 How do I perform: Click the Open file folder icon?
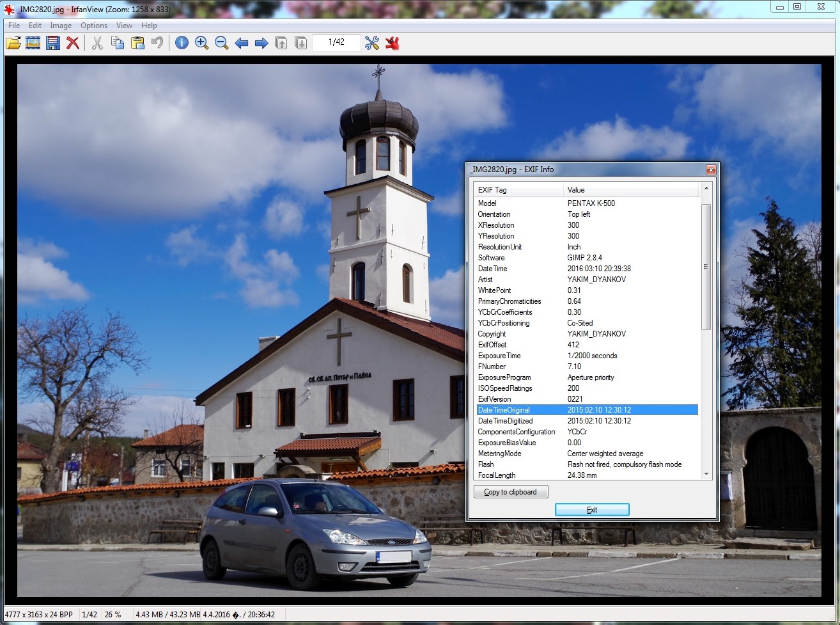[x=13, y=43]
